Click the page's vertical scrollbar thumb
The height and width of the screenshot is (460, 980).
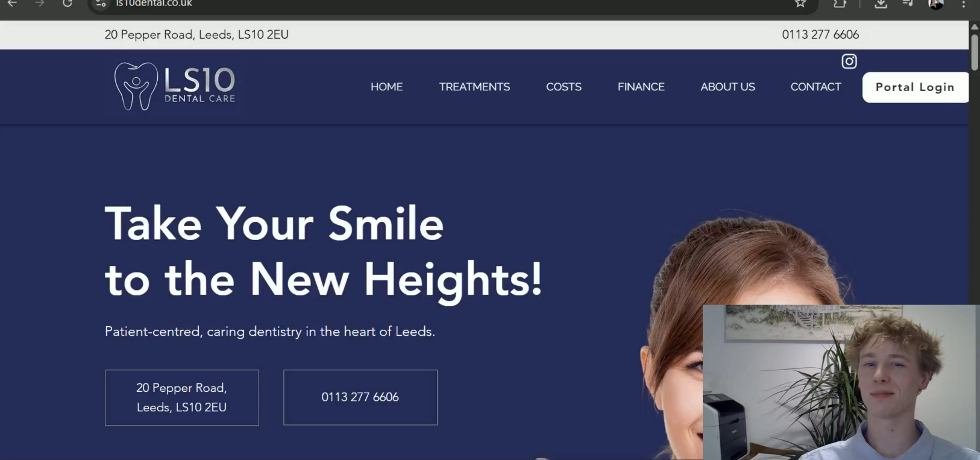(975, 52)
